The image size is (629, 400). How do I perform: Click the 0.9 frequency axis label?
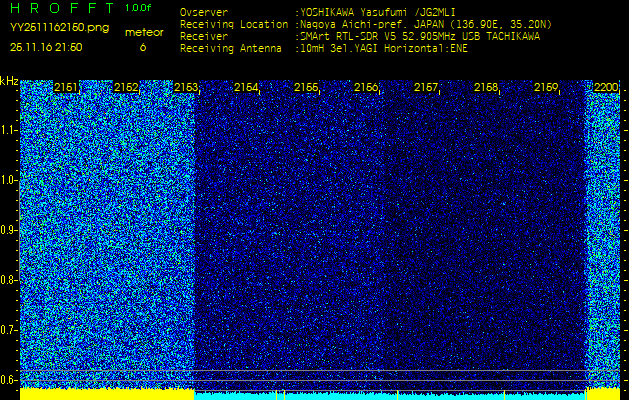tap(7, 230)
